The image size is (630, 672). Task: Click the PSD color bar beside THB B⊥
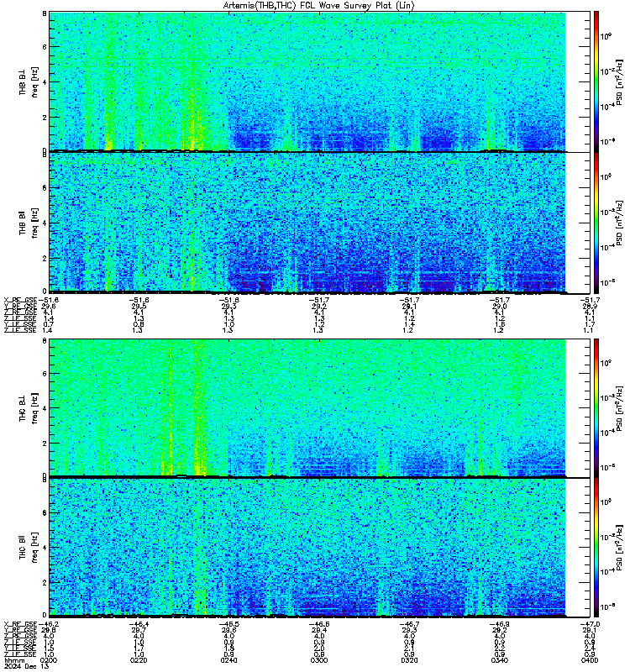[x=596, y=81]
